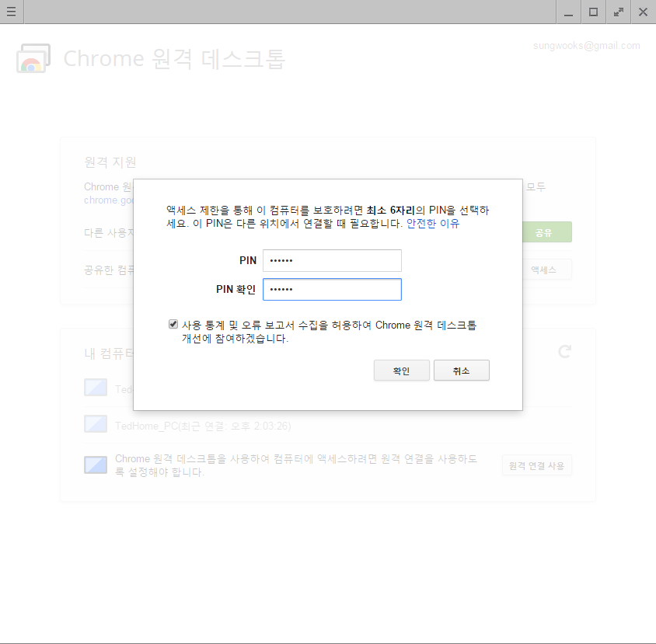
Task: Open the 안전한 이유 link
Action: coord(433,224)
